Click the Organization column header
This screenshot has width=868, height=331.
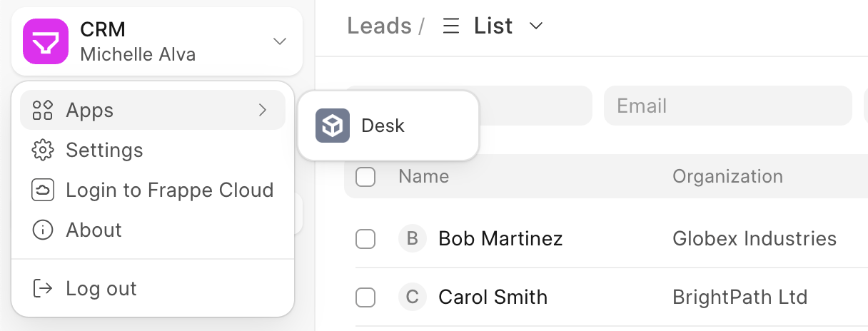tap(727, 176)
